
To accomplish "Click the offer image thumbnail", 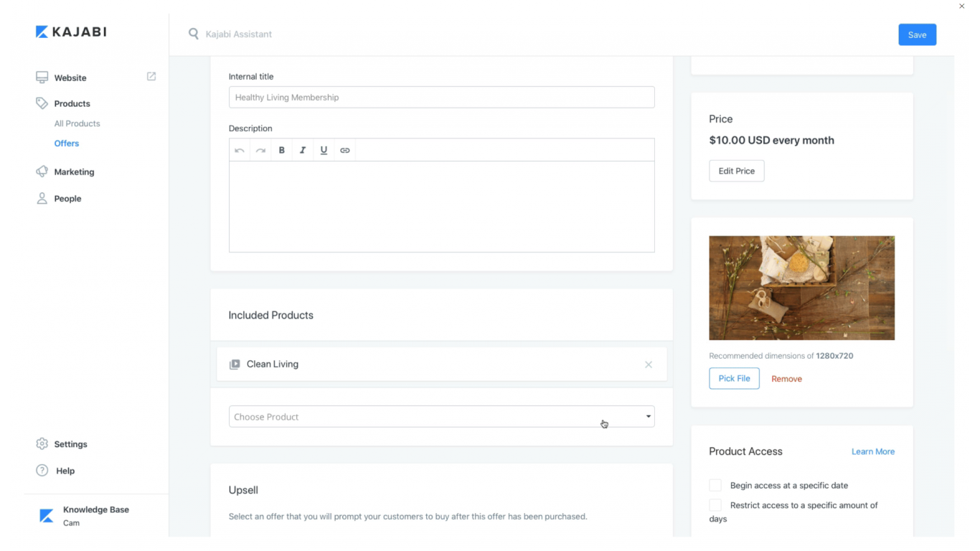I will pyautogui.click(x=801, y=288).
